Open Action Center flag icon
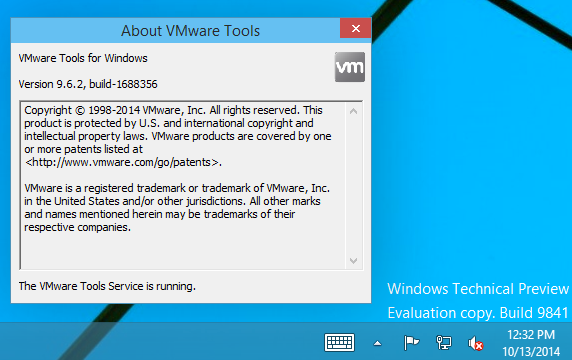572x360 pixels. tap(411, 342)
